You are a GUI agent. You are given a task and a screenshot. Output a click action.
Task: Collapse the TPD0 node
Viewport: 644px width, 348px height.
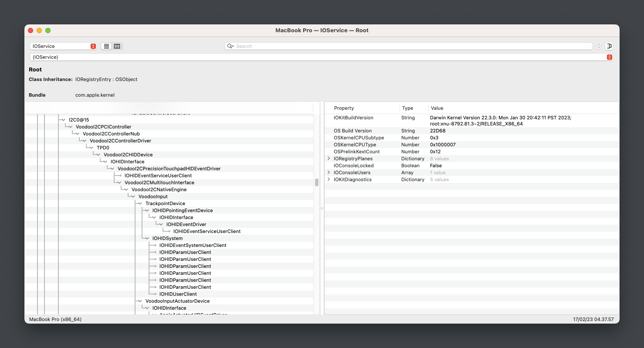pos(92,148)
